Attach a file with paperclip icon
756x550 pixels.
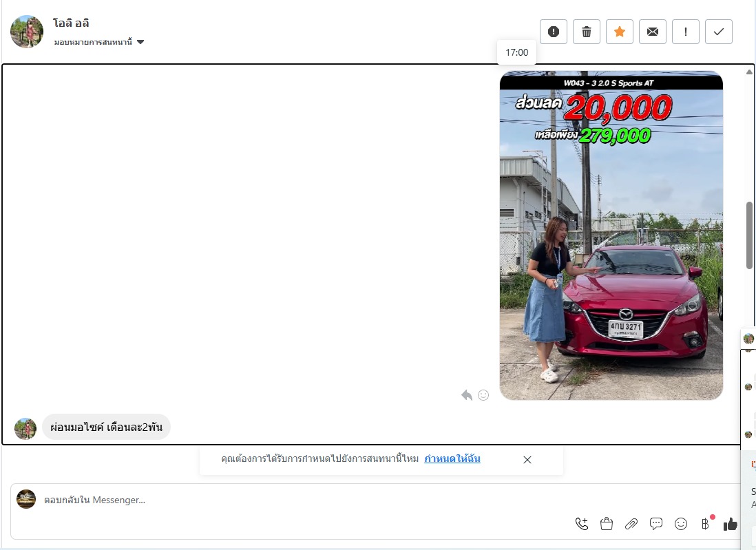point(631,524)
